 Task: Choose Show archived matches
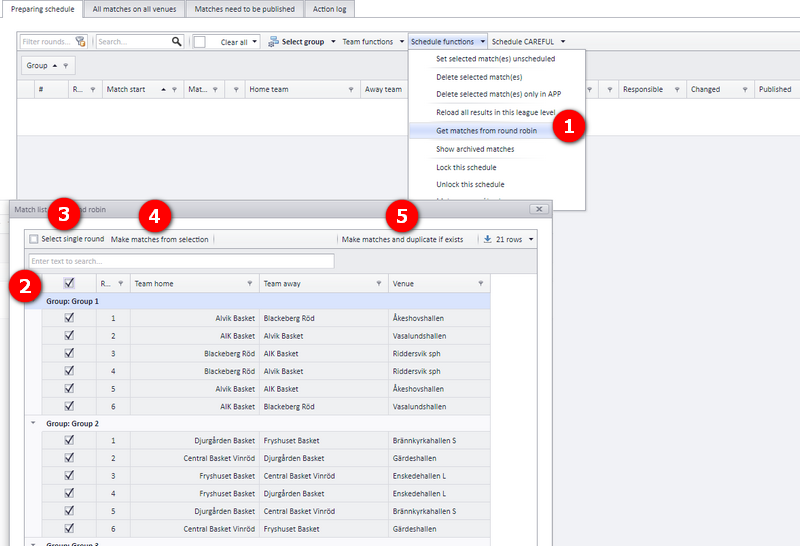tap(475, 149)
